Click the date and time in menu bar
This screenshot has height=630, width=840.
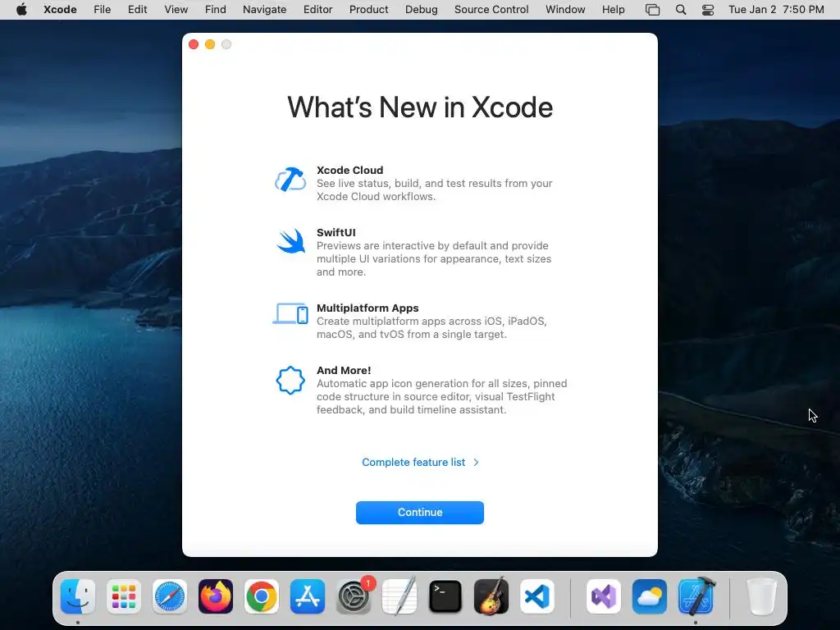pos(776,10)
